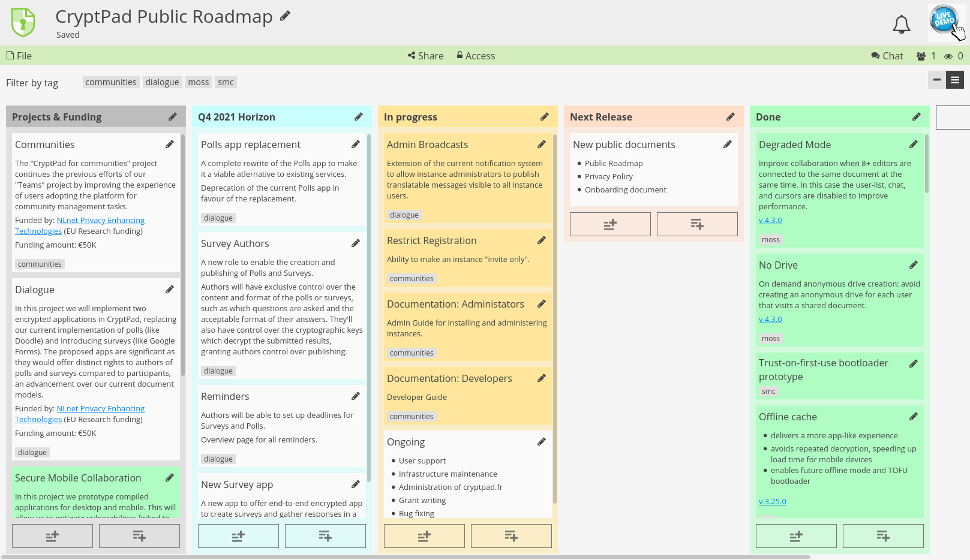Edit the Restrict Registration card
Image resolution: width=970 pixels, height=560 pixels.
542,240
